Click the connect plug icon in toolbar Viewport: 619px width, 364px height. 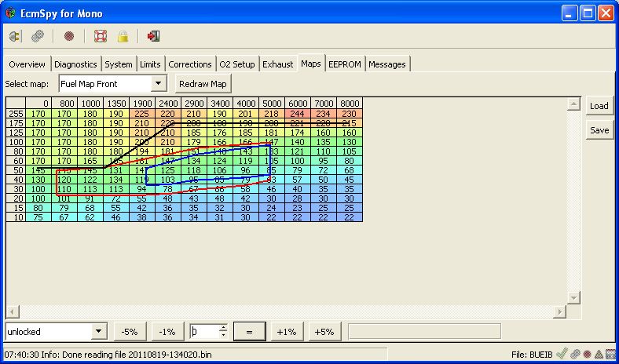15,36
